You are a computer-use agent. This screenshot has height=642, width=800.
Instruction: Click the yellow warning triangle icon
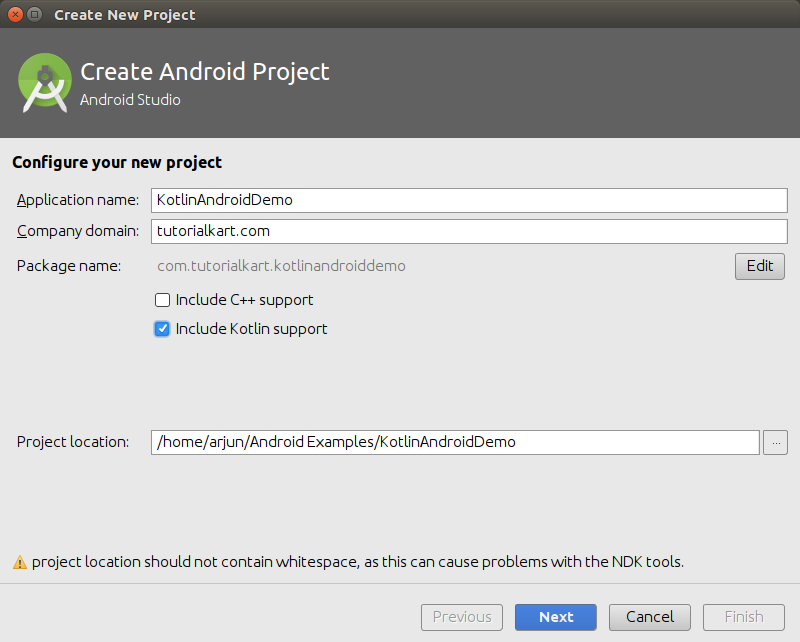click(20, 562)
